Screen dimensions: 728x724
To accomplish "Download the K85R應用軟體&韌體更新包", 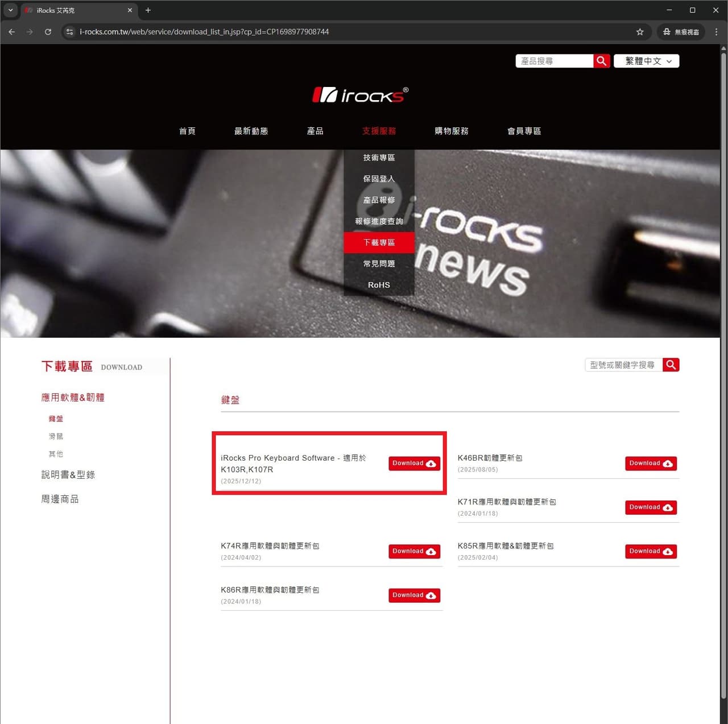I will pos(651,551).
